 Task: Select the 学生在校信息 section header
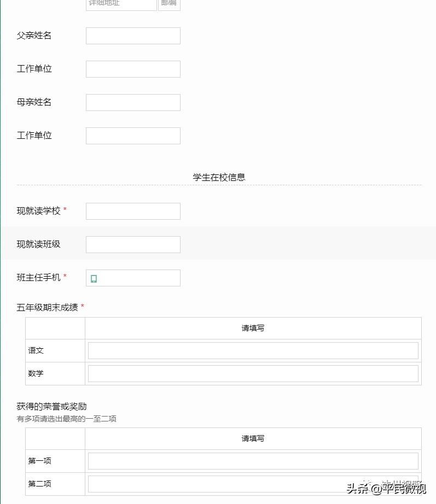219,177
